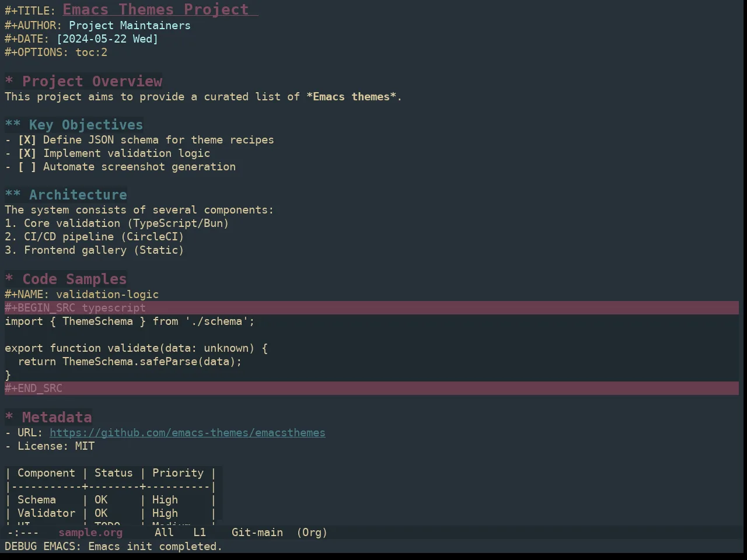Image resolution: width=747 pixels, height=560 pixels.
Task: Open the github.com/emacs-themes link
Action: pyautogui.click(x=187, y=433)
